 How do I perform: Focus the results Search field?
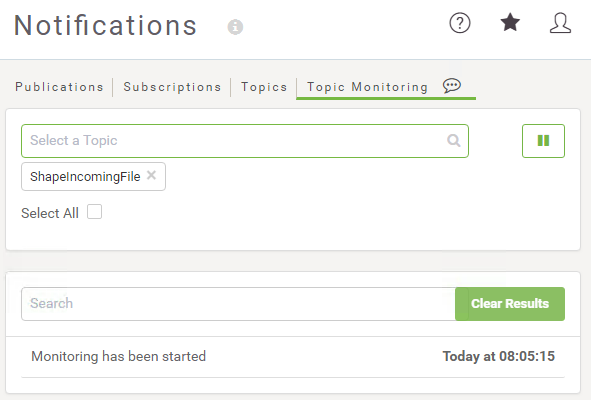click(x=238, y=303)
